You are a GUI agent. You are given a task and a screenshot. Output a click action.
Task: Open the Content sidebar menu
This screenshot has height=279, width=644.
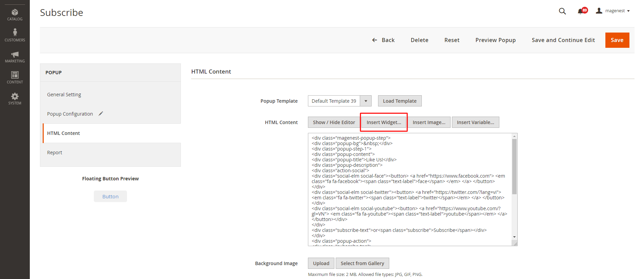15,77
